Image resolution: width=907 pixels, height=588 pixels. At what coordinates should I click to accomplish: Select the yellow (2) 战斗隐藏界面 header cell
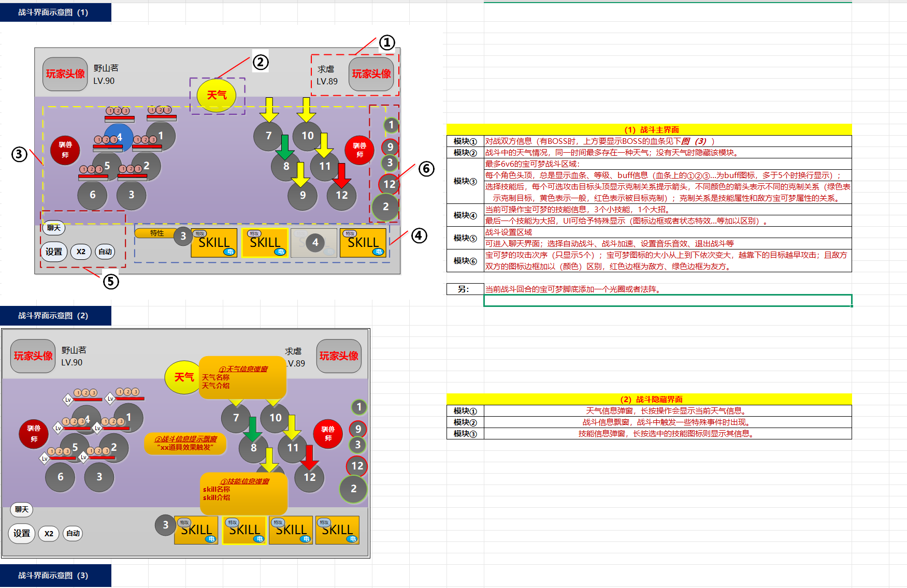pyautogui.click(x=649, y=399)
